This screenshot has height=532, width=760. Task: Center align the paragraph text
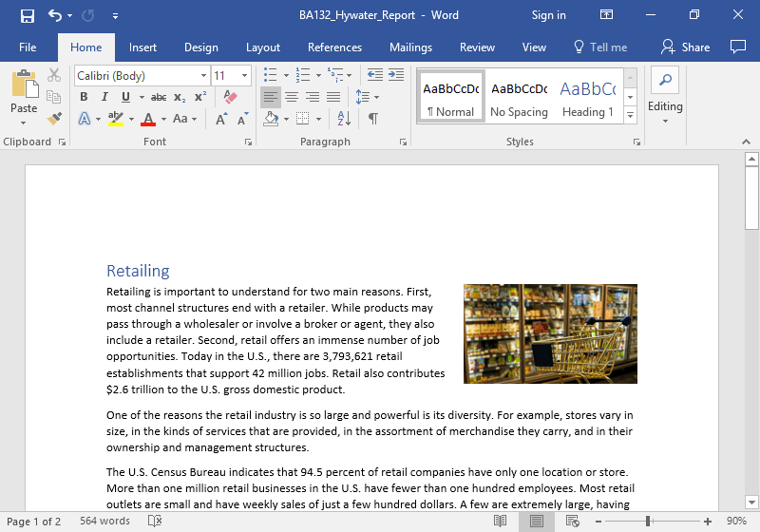tap(292, 97)
